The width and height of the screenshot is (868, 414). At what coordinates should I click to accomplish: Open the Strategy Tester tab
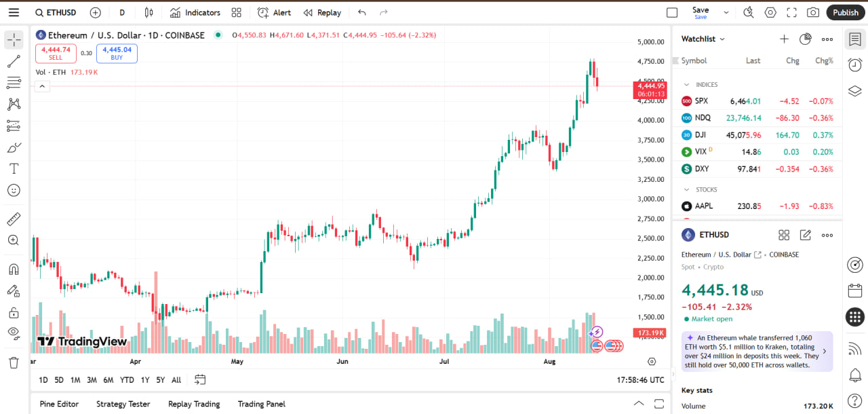[123, 404]
